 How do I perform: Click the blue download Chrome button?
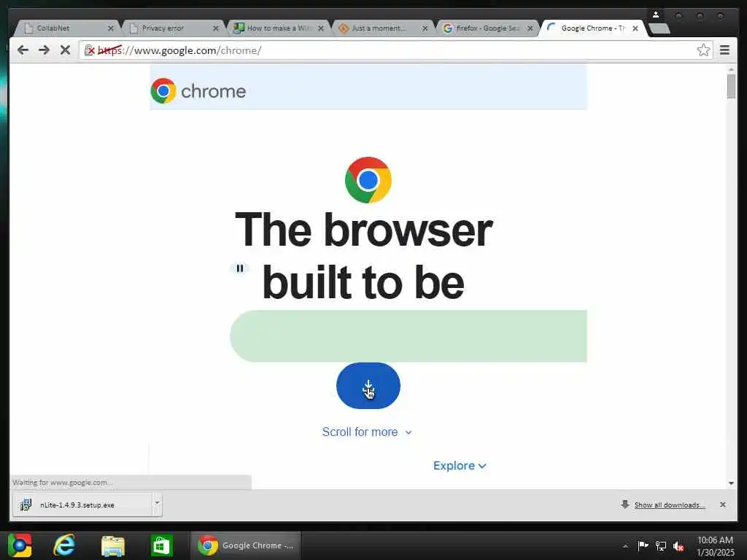pyautogui.click(x=368, y=386)
